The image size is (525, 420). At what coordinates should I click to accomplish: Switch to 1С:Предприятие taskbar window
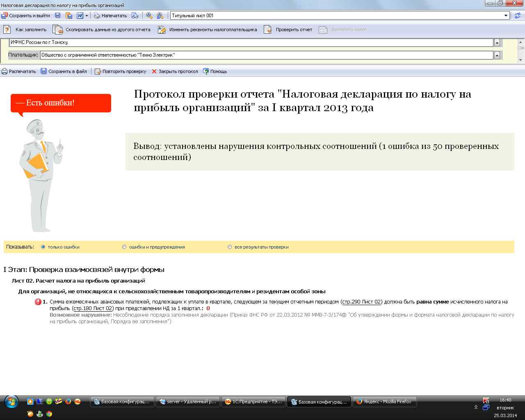(x=253, y=402)
